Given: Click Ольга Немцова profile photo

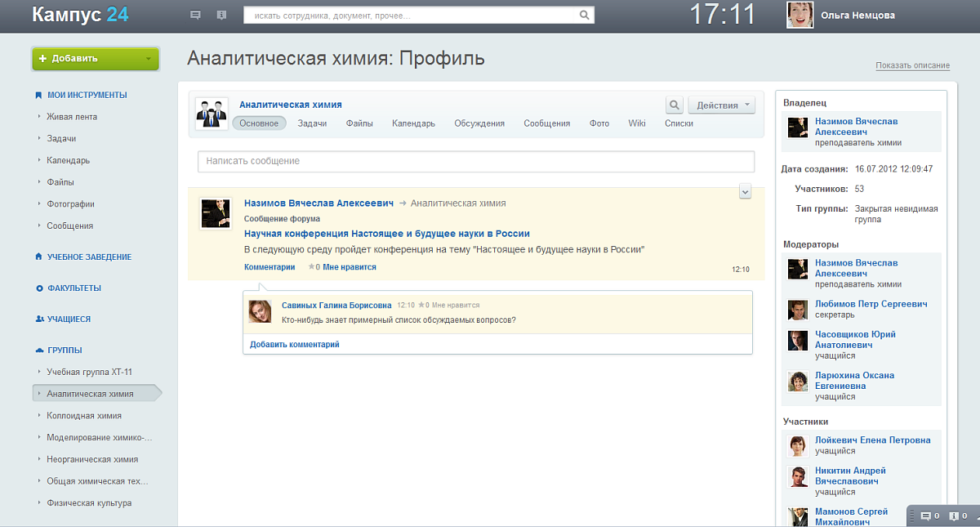Looking at the screenshot, I should [800, 15].
